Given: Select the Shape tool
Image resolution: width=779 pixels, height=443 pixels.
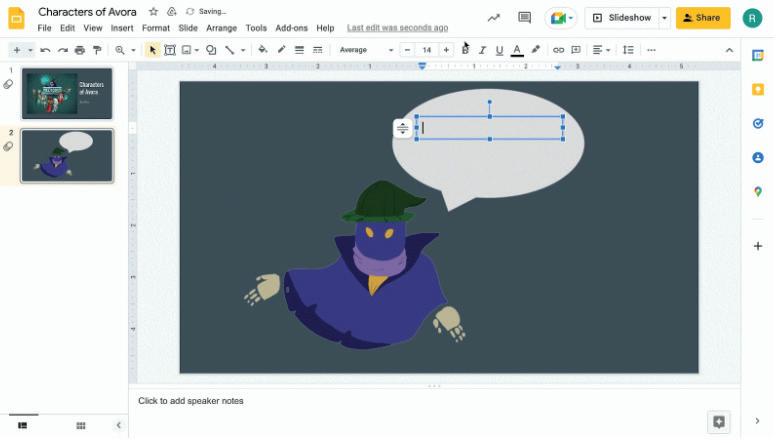Looking at the screenshot, I should (211, 50).
